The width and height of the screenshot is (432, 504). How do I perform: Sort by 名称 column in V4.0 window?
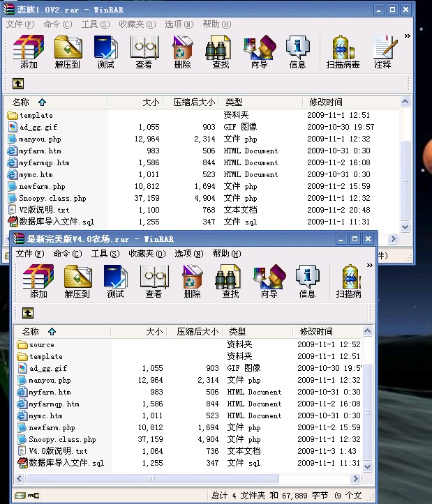(x=62, y=331)
